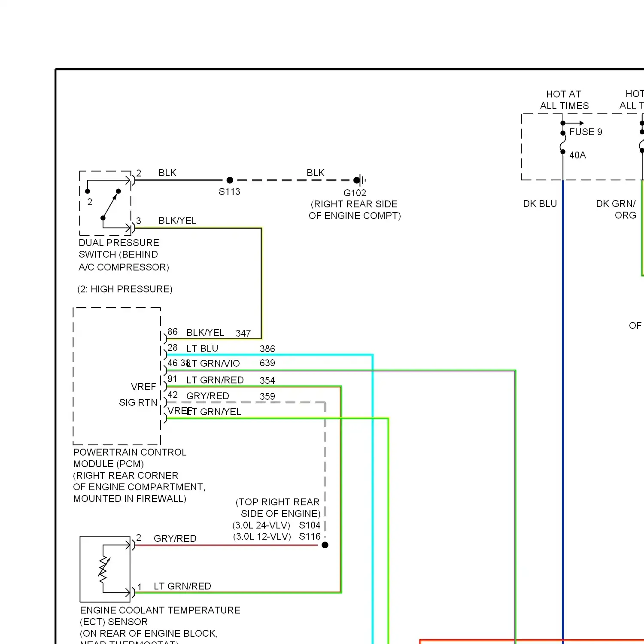Click HOT AT ALL TIMES above Fuse 9
The width and height of the screenshot is (644, 644).
tap(564, 100)
